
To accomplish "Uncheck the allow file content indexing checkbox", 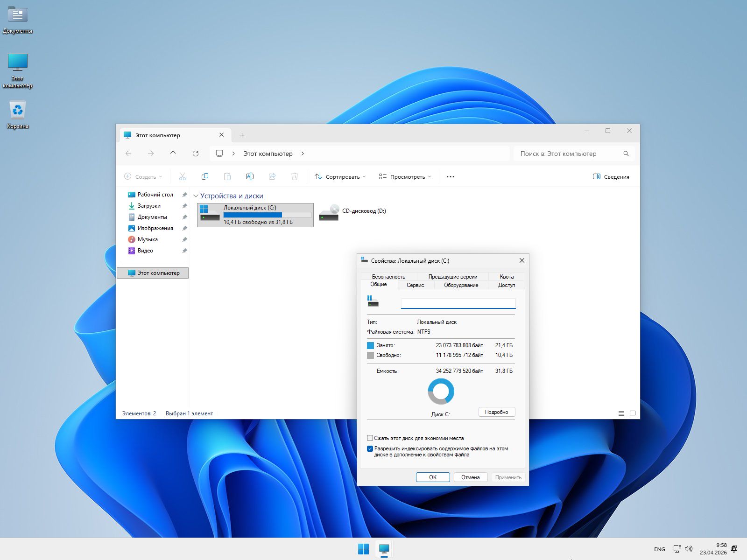I will tap(370, 449).
